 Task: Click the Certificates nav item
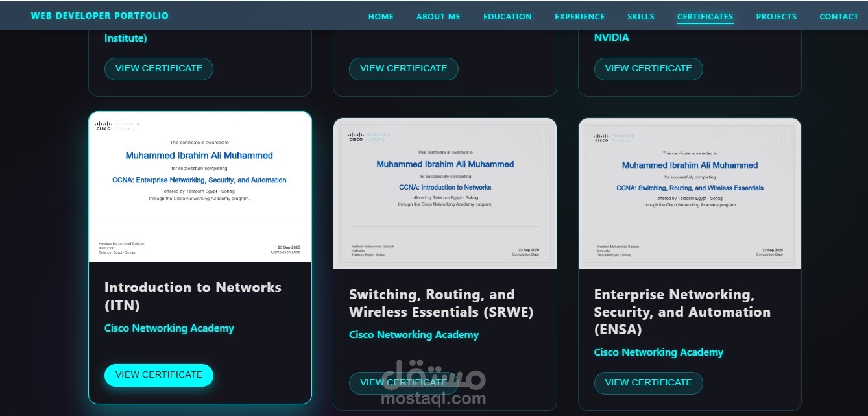(x=705, y=17)
